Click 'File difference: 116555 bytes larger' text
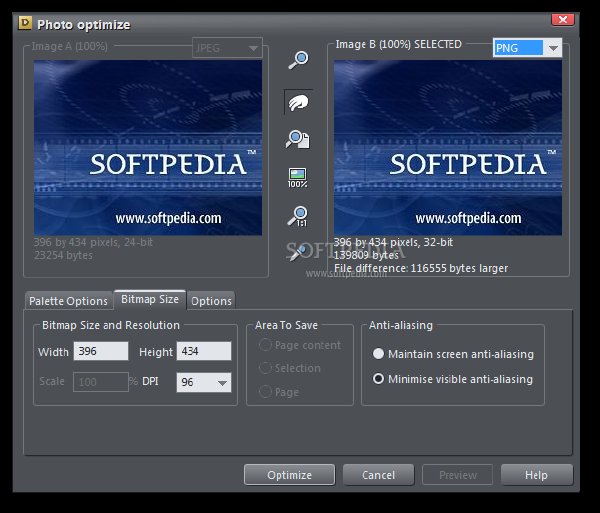Screen dimensions: 600x513 click(421, 268)
